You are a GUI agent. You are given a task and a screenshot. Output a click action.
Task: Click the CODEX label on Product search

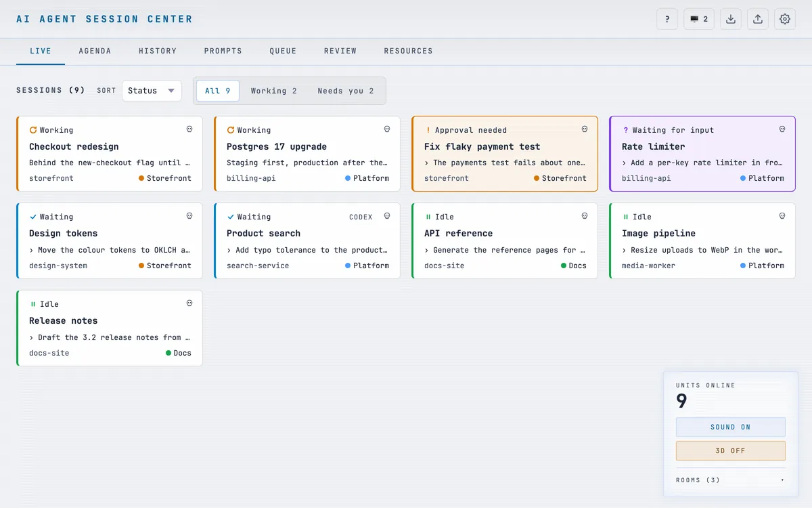361,217
